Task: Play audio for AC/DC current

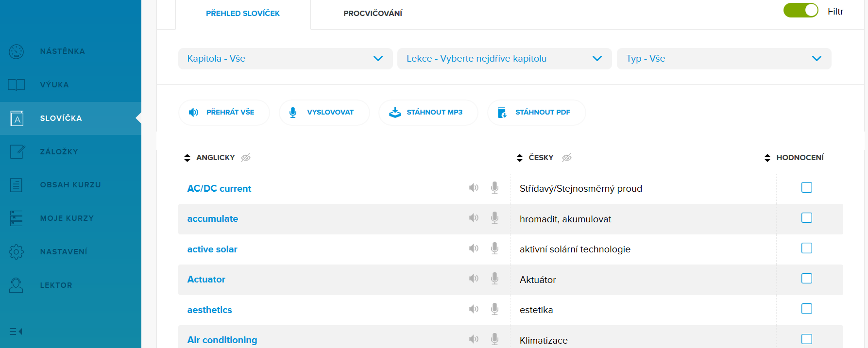Action: (x=474, y=188)
